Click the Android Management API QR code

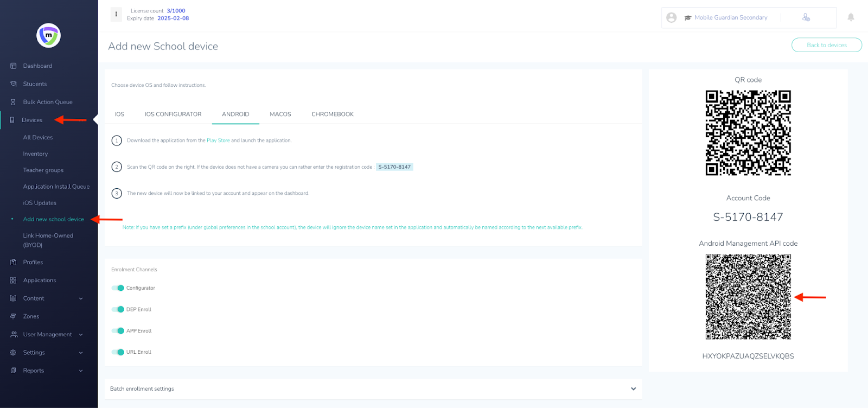click(x=748, y=297)
